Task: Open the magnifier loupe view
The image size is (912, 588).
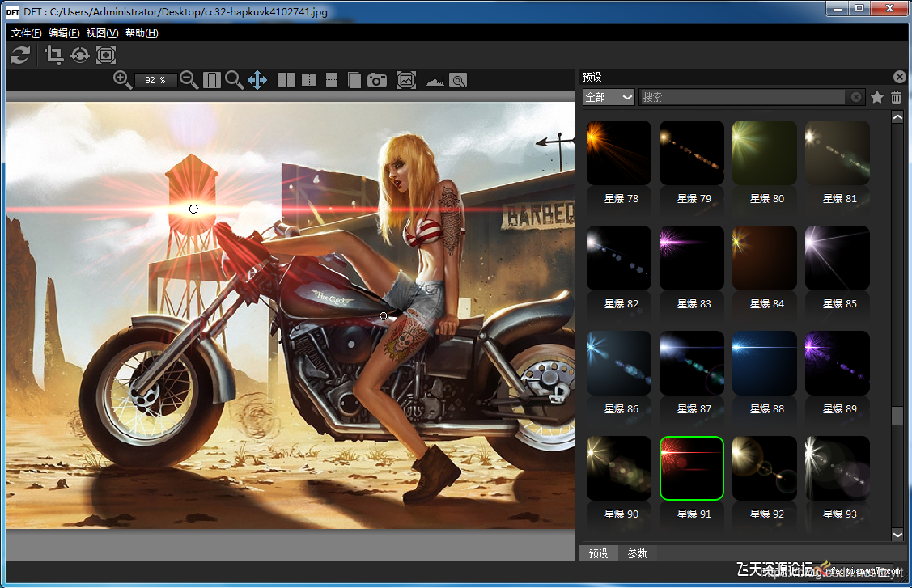Action: coord(458,80)
